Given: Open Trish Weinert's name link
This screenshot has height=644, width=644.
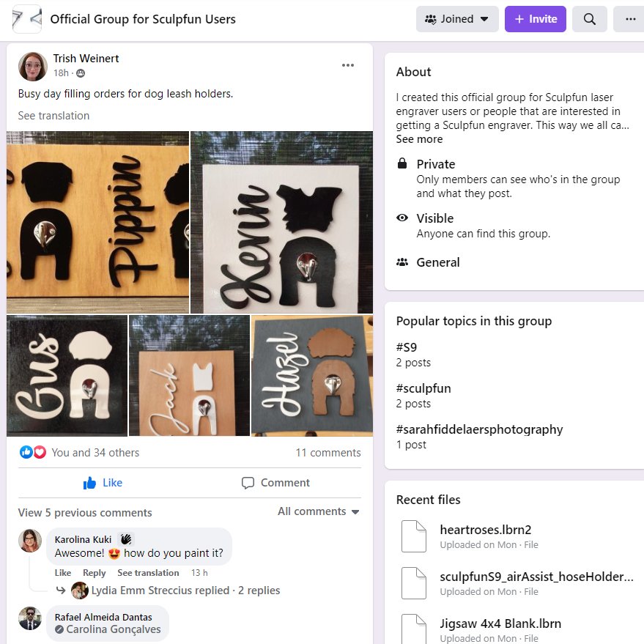Looking at the screenshot, I should click(x=86, y=59).
